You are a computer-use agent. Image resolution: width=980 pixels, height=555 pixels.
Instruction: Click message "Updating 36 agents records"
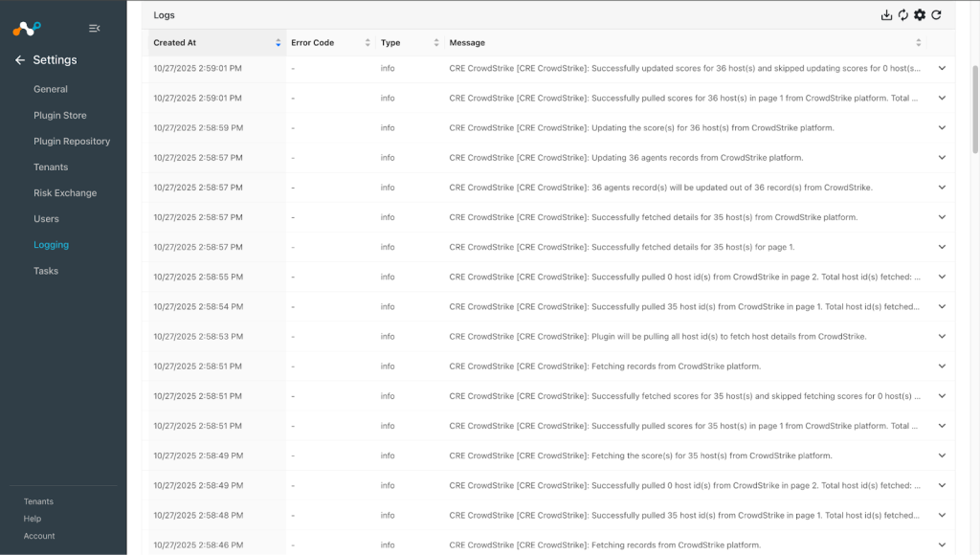(626, 158)
